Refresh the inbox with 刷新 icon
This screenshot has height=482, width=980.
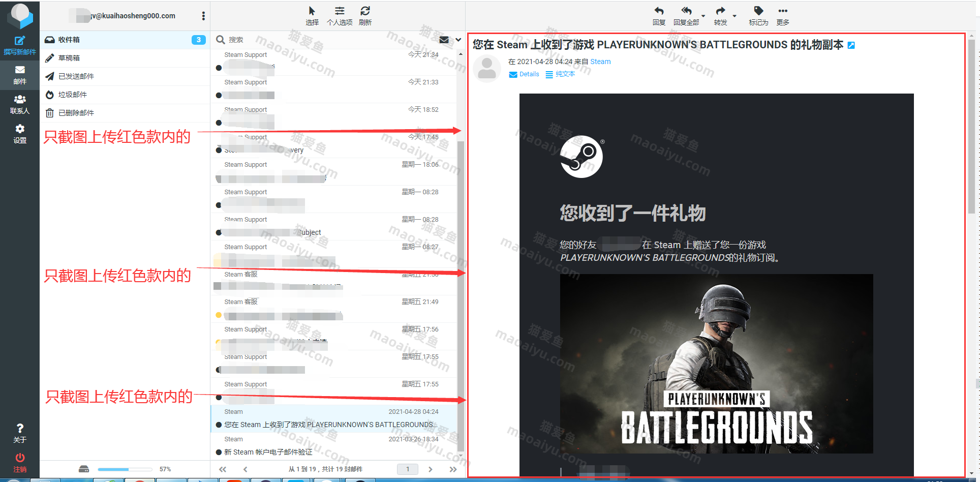click(x=365, y=11)
